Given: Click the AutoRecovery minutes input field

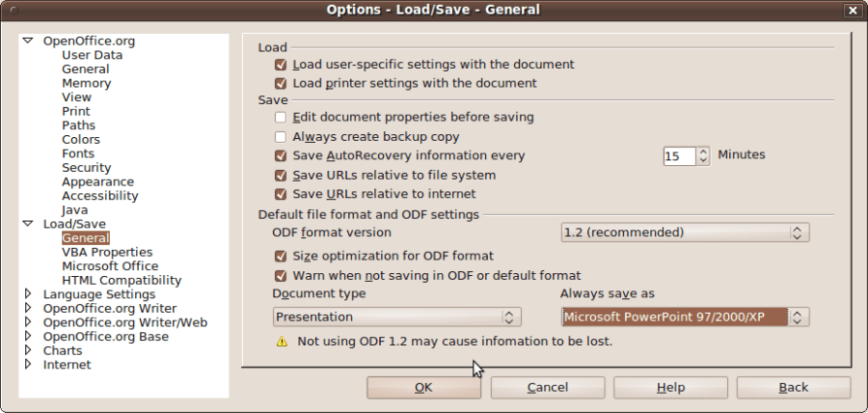Looking at the screenshot, I should 679,156.
